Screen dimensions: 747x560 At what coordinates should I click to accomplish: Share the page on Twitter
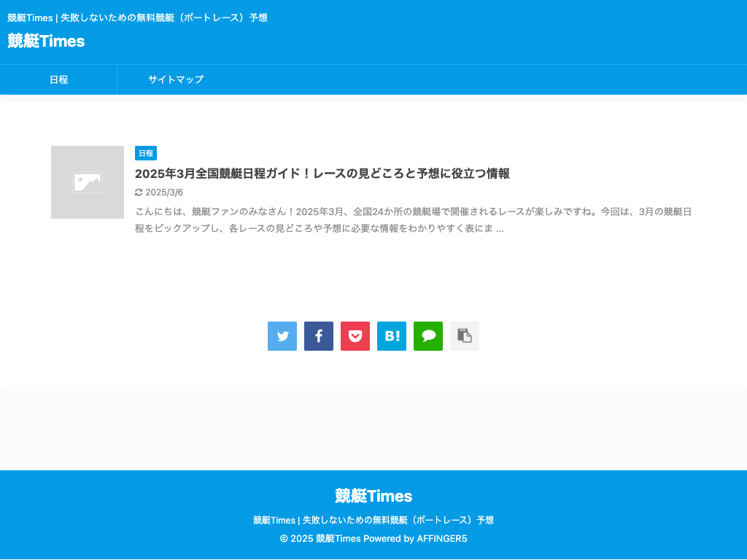tap(282, 336)
